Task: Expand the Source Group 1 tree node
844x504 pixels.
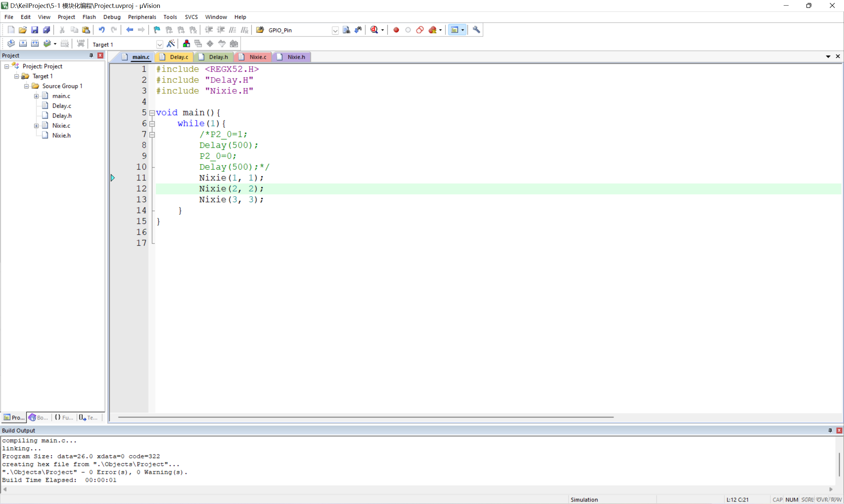Action: tap(26, 86)
